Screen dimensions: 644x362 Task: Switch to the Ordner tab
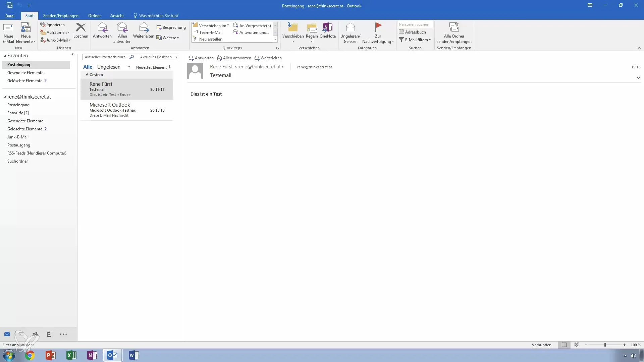[x=94, y=16]
